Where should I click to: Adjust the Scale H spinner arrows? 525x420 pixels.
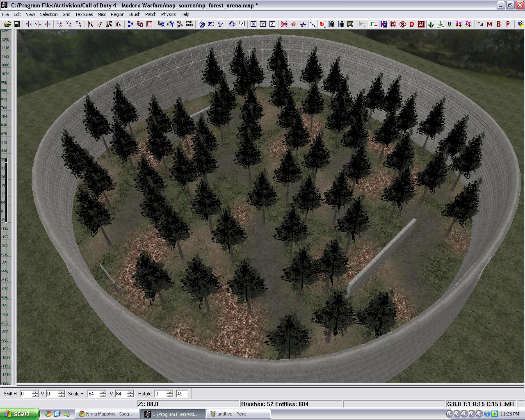coord(103,394)
